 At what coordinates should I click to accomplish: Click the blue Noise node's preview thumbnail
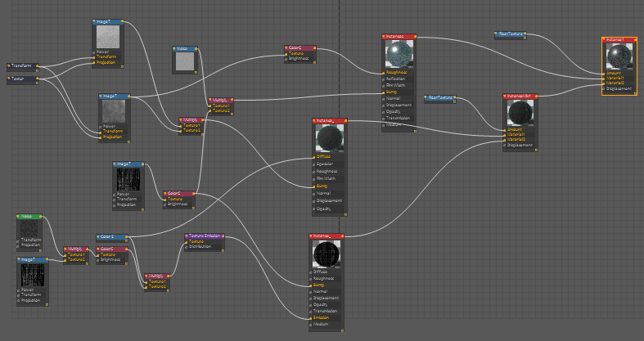pyautogui.click(x=185, y=61)
